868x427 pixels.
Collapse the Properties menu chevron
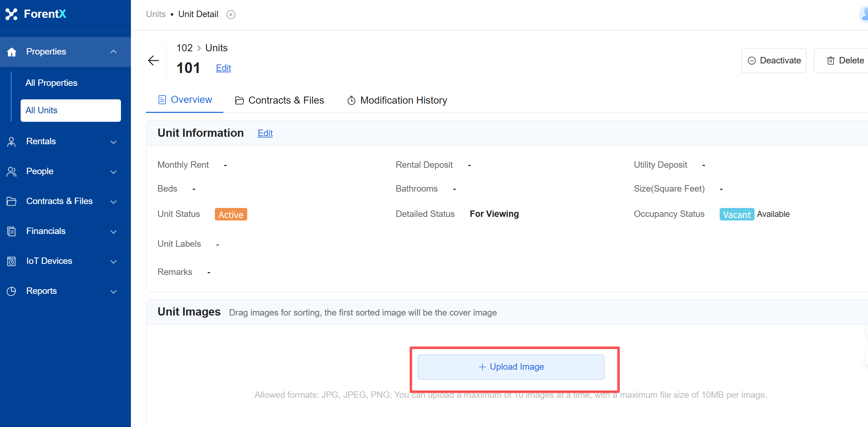pyautogui.click(x=113, y=52)
